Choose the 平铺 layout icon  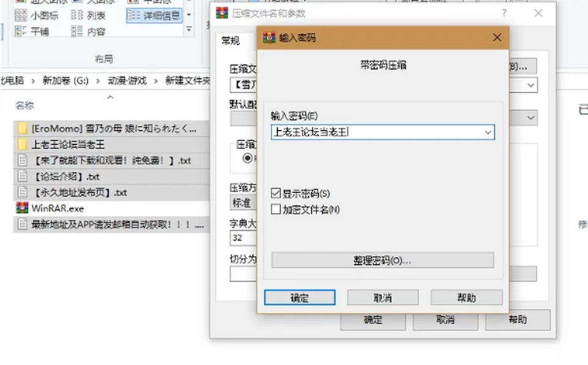21,31
